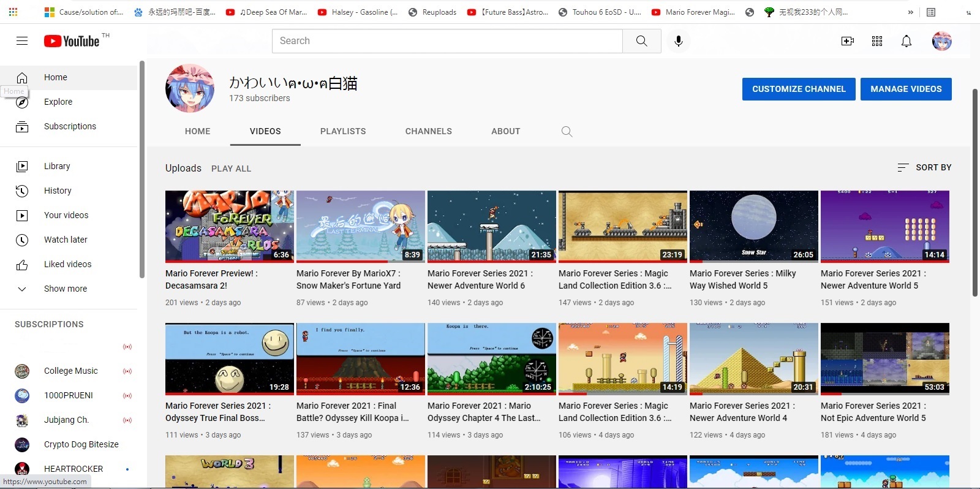Click the Subscriptions icon in sidebar

click(22, 127)
